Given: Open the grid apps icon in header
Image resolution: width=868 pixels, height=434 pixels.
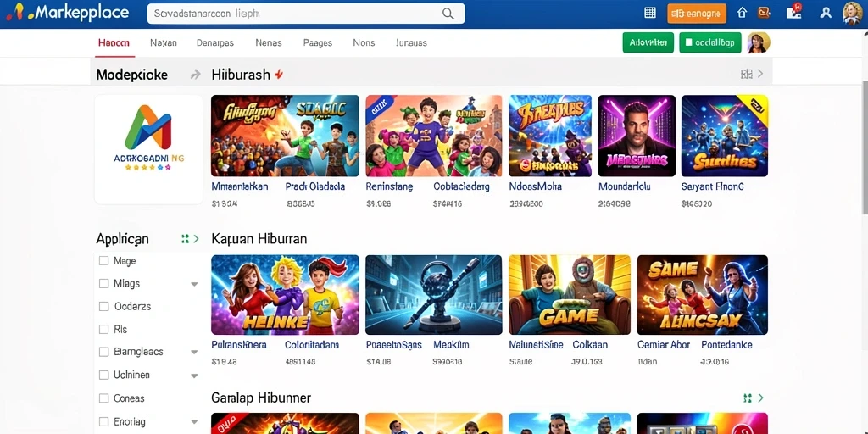Looking at the screenshot, I should (650, 13).
